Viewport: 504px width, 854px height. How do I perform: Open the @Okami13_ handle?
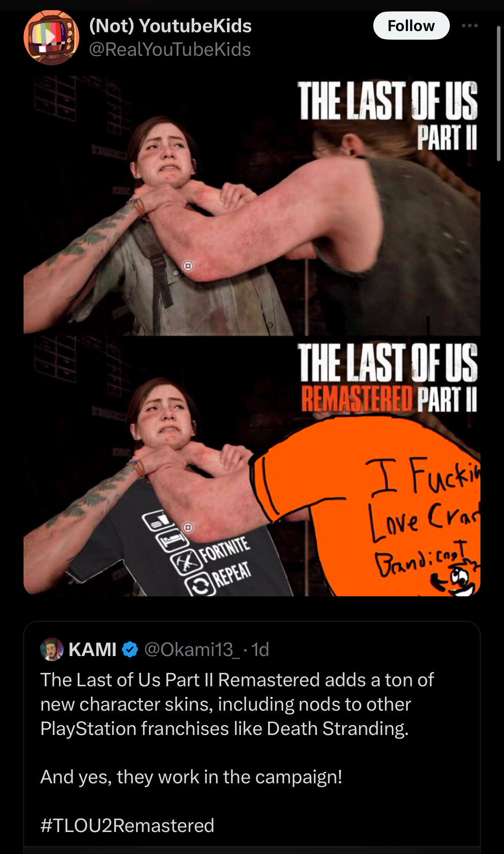tap(192, 649)
